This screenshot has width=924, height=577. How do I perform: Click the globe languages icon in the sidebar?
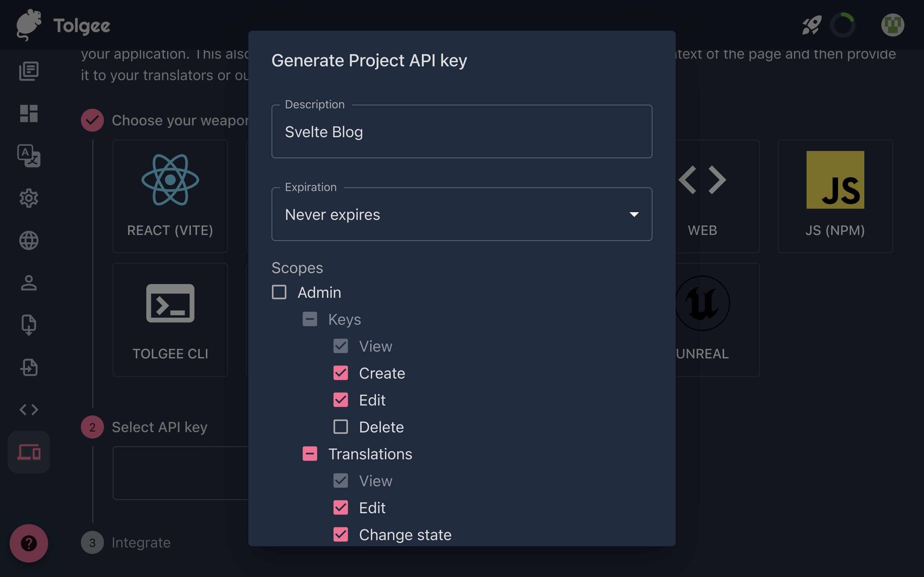tap(29, 240)
